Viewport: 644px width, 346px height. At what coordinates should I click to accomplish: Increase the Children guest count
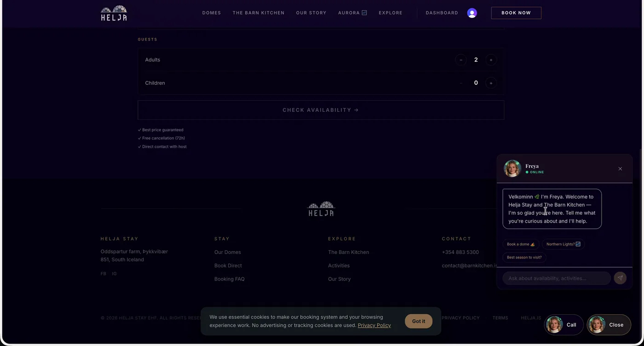(x=491, y=83)
